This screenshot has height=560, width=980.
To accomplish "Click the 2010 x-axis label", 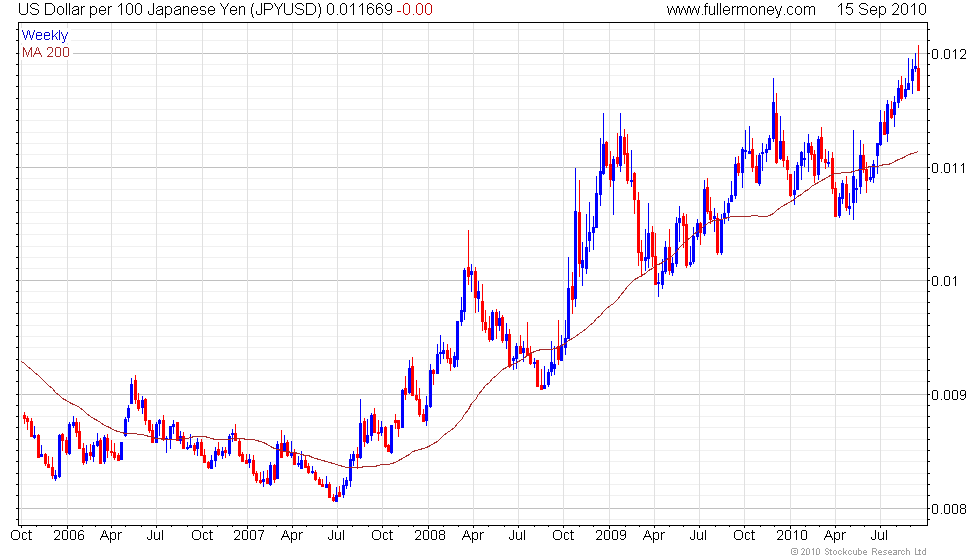I will coord(792,536).
